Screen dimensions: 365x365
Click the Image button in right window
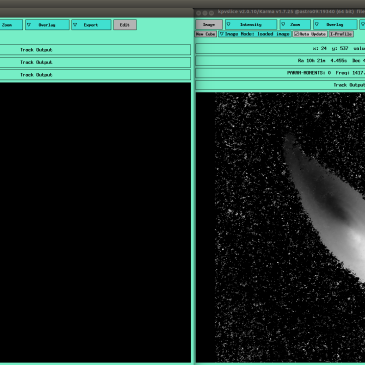tap(209, 25)
